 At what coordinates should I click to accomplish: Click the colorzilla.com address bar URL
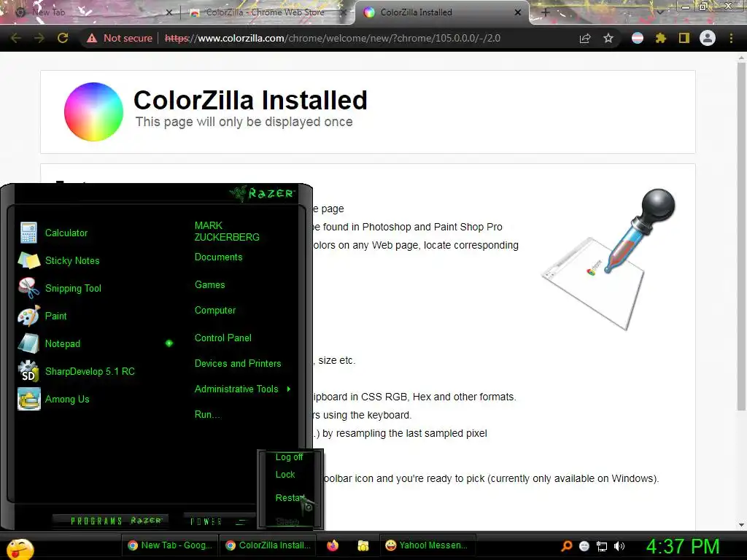tap(333, 38)
